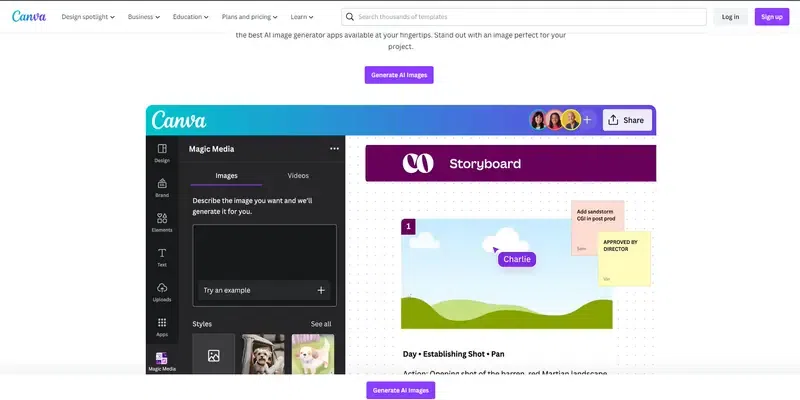Focus the Search thousands of templates field
The height and width of the screenshot is (400, 800).
[x=524, y=17]
